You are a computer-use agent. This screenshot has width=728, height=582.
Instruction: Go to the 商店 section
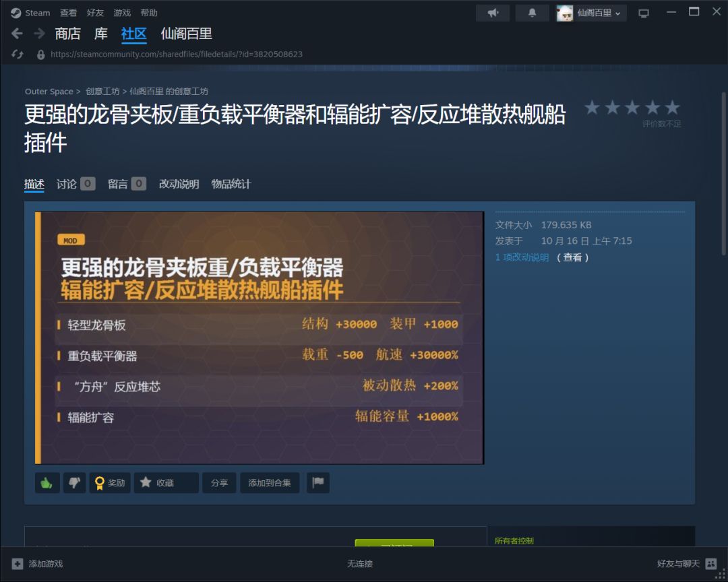[68, 34]
